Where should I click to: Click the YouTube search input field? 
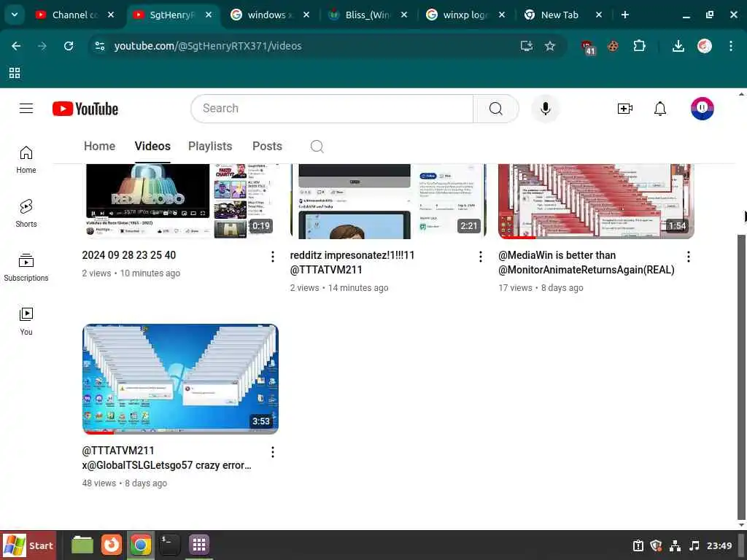(333, 109)
